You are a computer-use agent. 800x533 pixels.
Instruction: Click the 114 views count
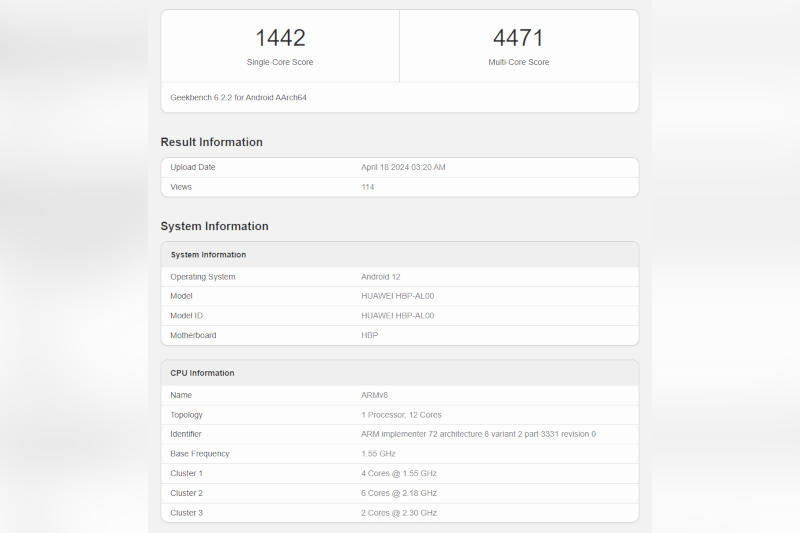(367, 187)
